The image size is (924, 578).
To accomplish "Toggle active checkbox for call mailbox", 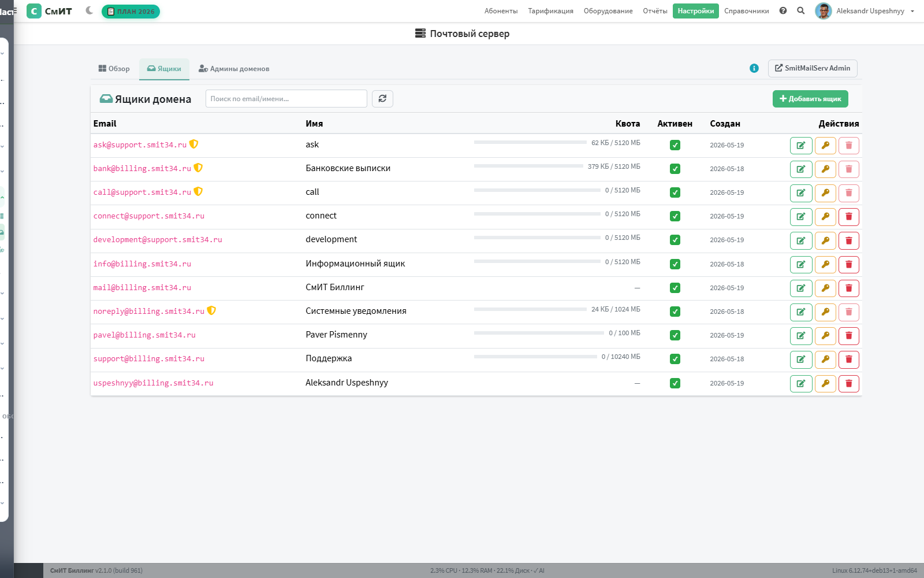I will (x=675, y=192).
